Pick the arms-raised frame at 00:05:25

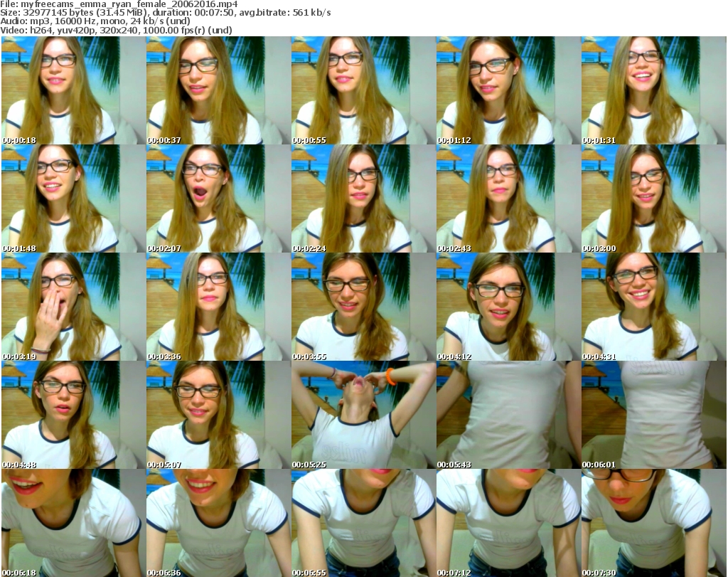click(363, 415)
